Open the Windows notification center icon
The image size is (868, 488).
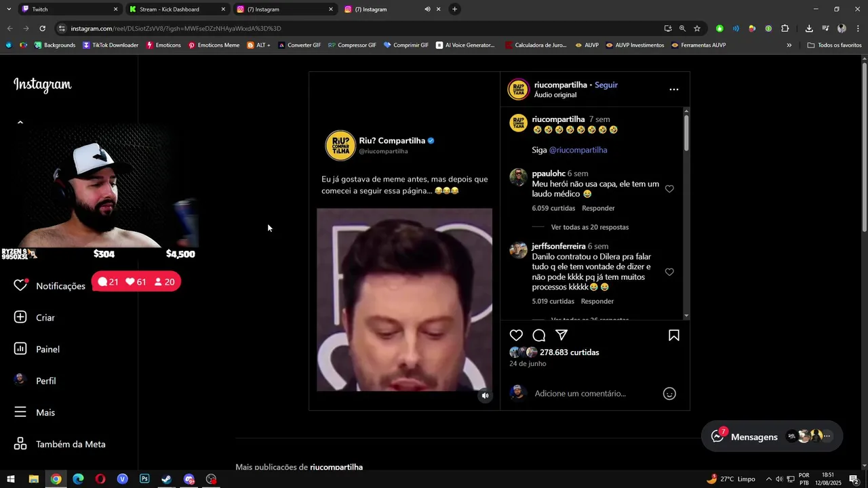(854, 479)
